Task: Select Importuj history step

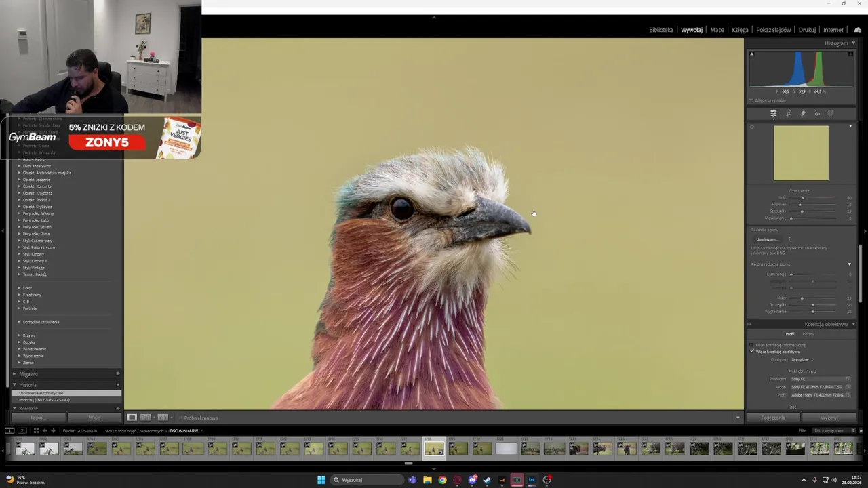Action: (66, 400)
